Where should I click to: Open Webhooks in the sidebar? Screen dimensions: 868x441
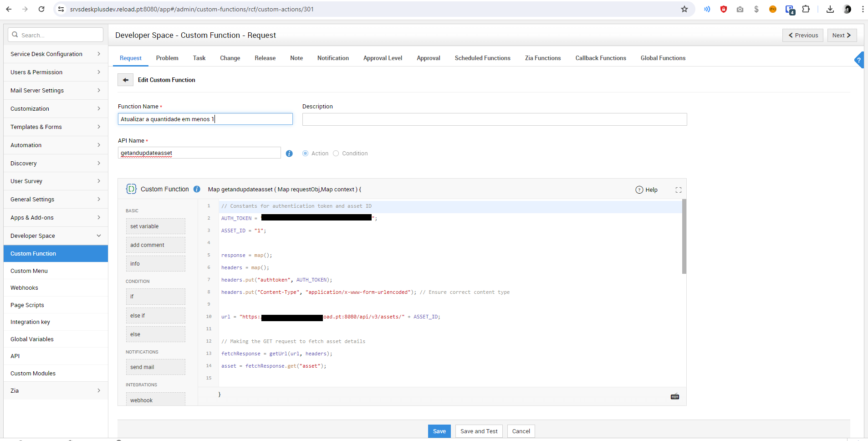click(56, 288)
